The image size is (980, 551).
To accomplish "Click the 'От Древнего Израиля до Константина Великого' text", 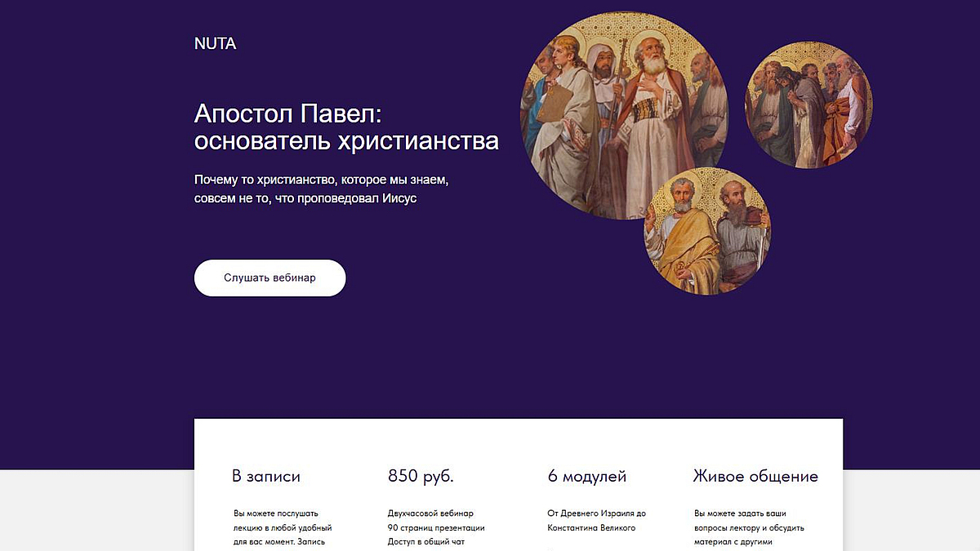I will point(596,521).
